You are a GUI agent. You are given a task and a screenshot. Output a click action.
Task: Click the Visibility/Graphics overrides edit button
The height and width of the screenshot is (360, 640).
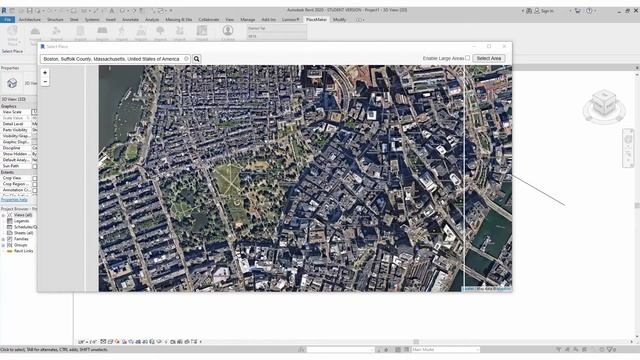pyautogui.click(x=34, y=136)
